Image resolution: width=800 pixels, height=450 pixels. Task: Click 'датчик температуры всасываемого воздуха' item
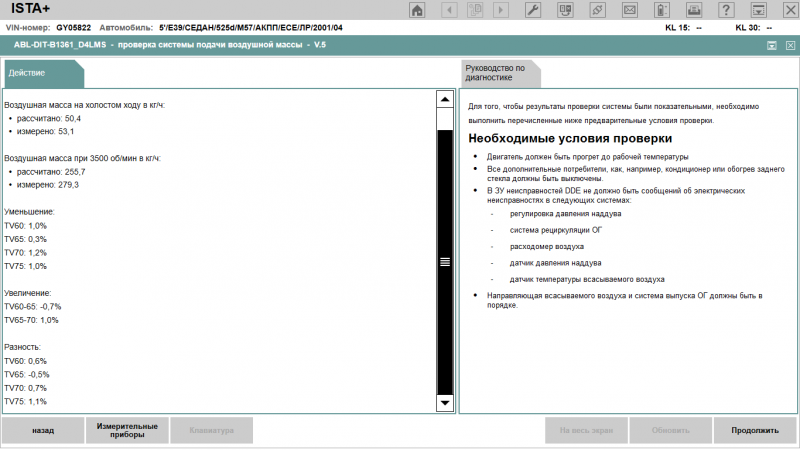587,279
